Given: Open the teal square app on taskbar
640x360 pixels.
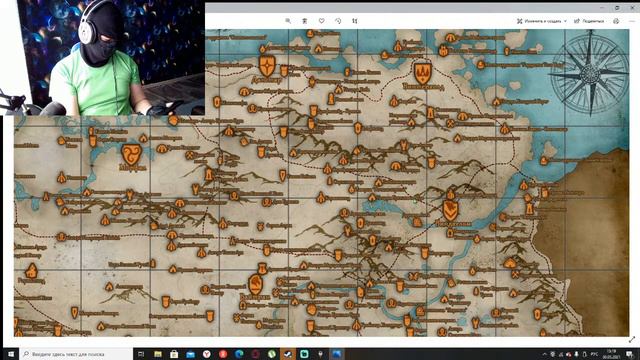Looking at the screenshot, I should pyautogui.click(x=304, y=354).
